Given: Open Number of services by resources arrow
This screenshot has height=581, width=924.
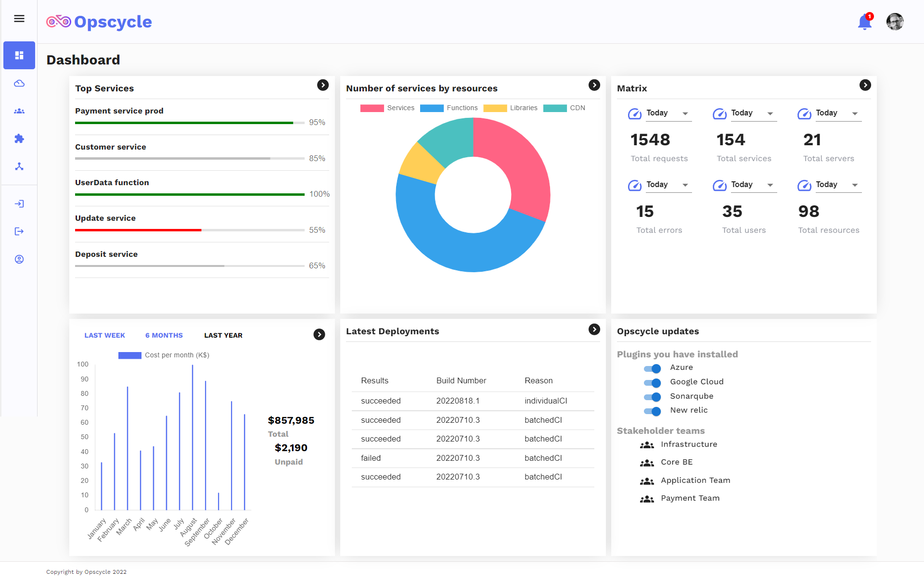Looking at the screenshot, I should click(594, 85).
